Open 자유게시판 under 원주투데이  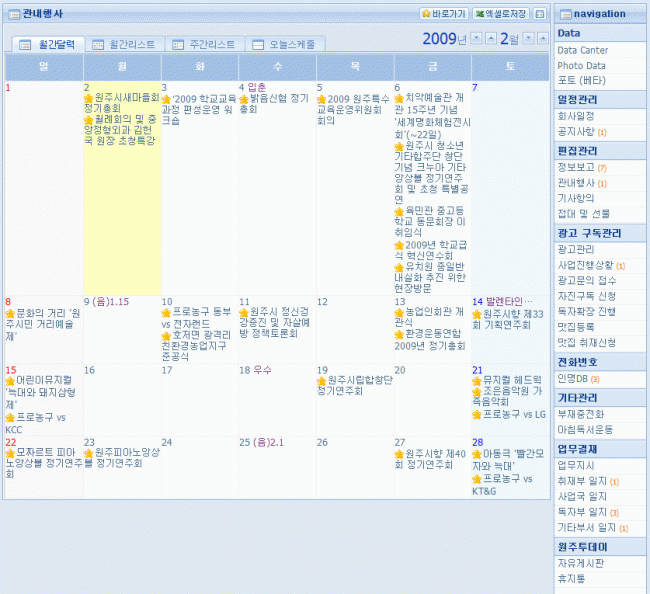(x=580, y=563)
